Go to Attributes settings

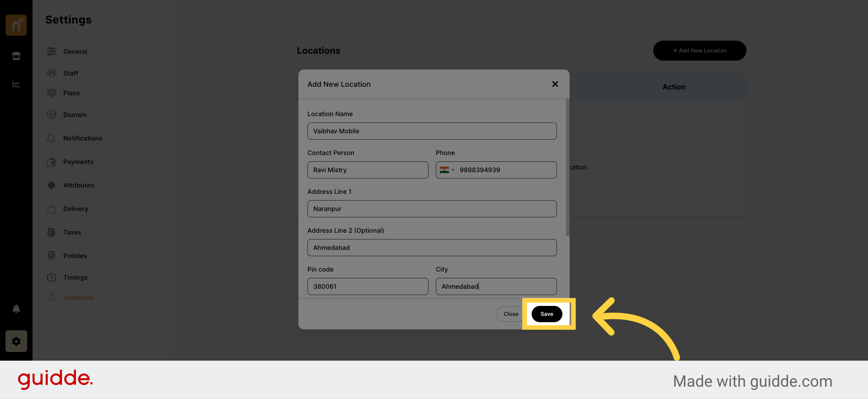[x=79, y=185]
